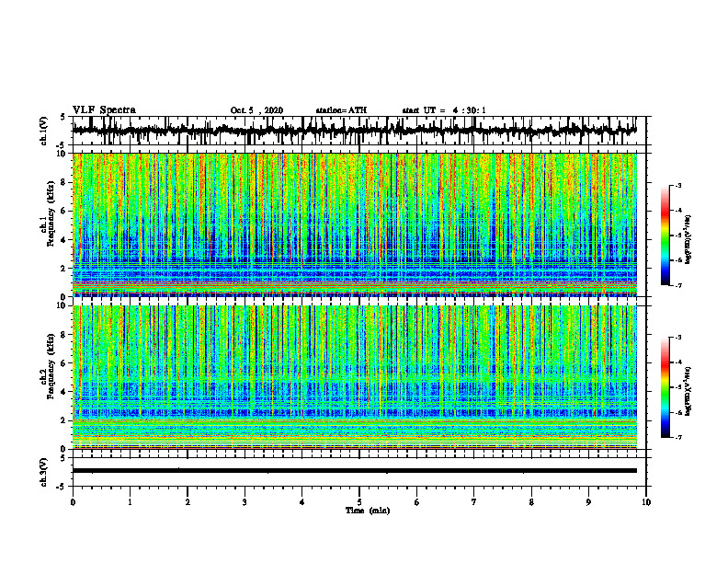This screenshot has height=563, width=728.
Task: Click time axis tick label "0"
Action: 73,502
